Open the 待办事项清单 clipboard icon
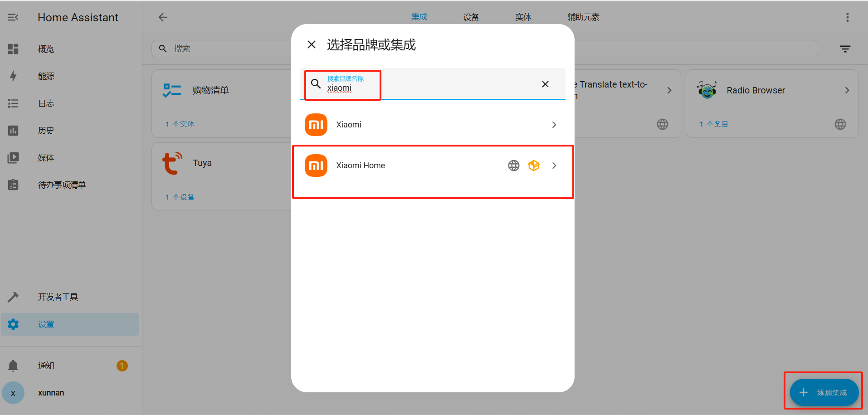The image size is (868, 415). [13, 185]
